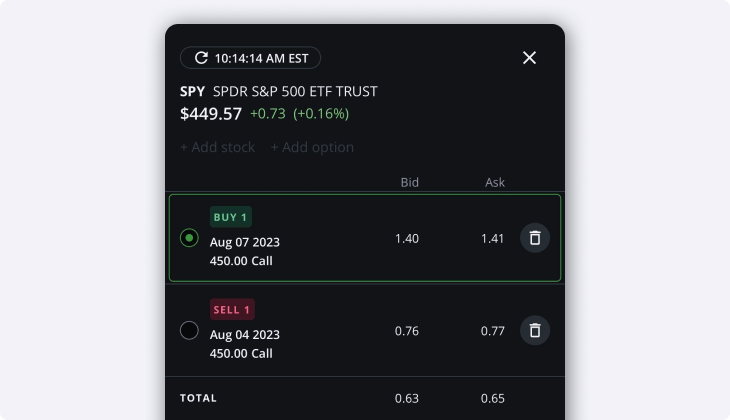Viewport: 730px width, 420px height.
Task: Click the total bid value 0.63
Action: (406, 398)
